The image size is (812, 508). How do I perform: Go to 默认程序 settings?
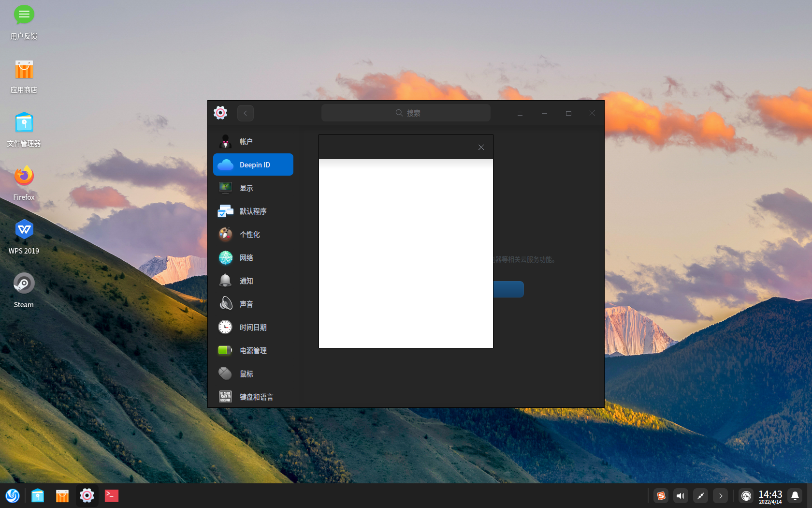253,211
